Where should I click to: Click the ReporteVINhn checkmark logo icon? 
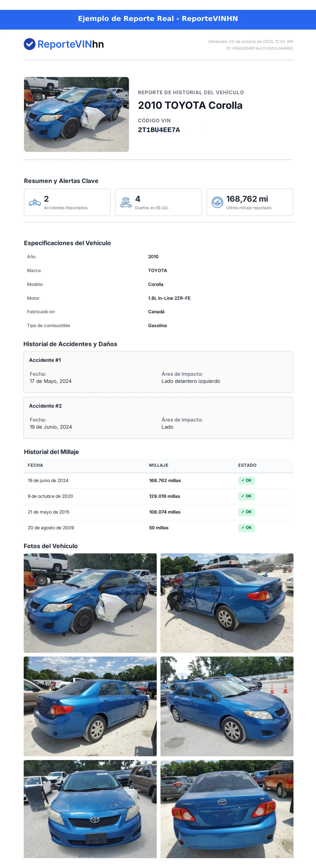(30, 44)
